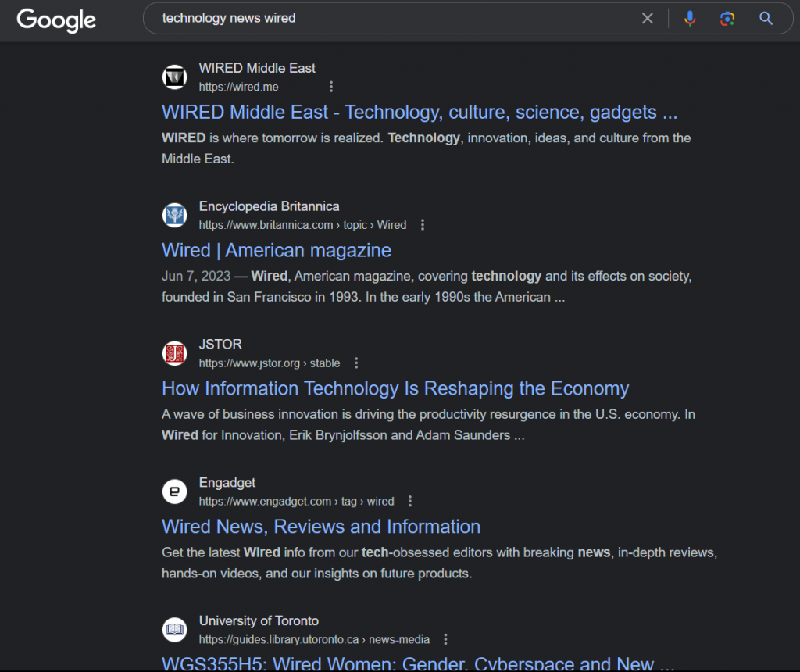
Task: Click the 'Jun 7, 2023' date snippet
Action: point(196,277)
